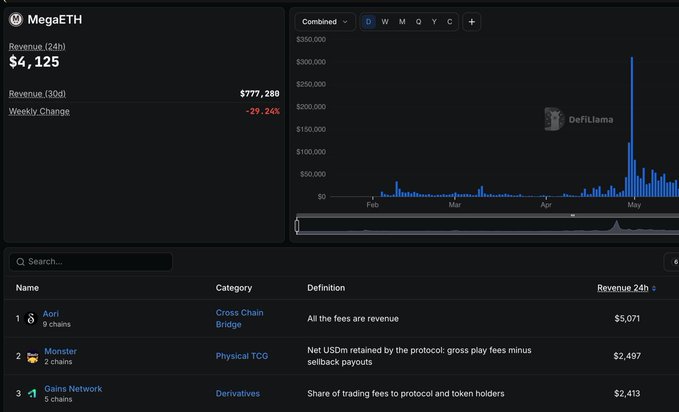This screenshot has width=679, height=412.
Task: Click the range overview mini chart peak
Action: tap(616, 224)
